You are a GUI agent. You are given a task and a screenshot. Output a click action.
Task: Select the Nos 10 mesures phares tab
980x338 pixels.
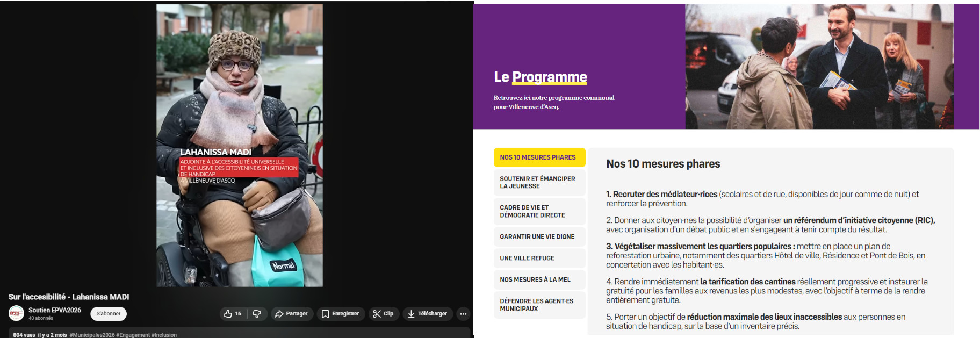coord(539,157)
